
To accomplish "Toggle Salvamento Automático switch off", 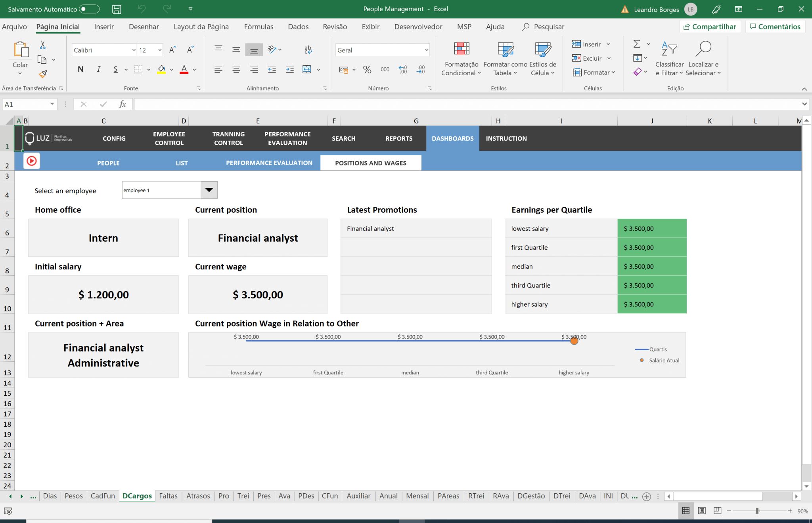I will click(x=89, y=9).
